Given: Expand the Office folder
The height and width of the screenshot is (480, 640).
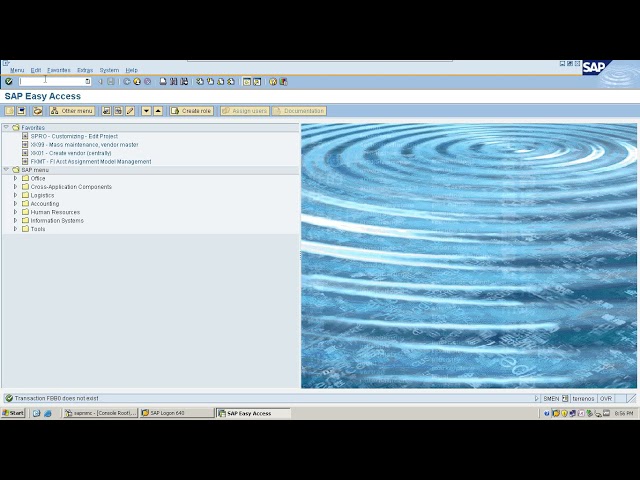Looking at the screenshot, I should tap(16, 178).
